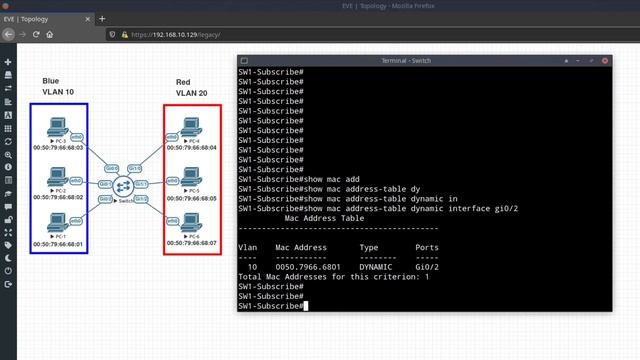Click the padlock Lock Lab icon
Screen dimensions: 640x360
(8, 220)
